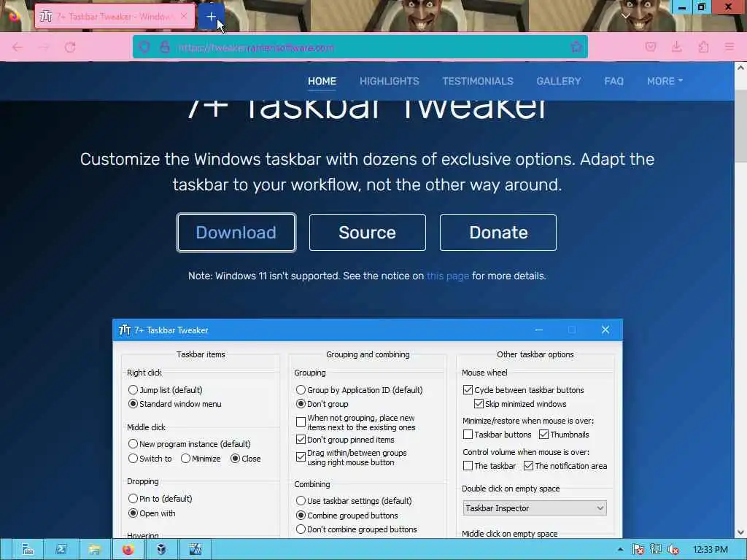This screenshot has width=747, height=560.
Task: Click minimize in the Tweaker preview window
Action: point(539,330)
